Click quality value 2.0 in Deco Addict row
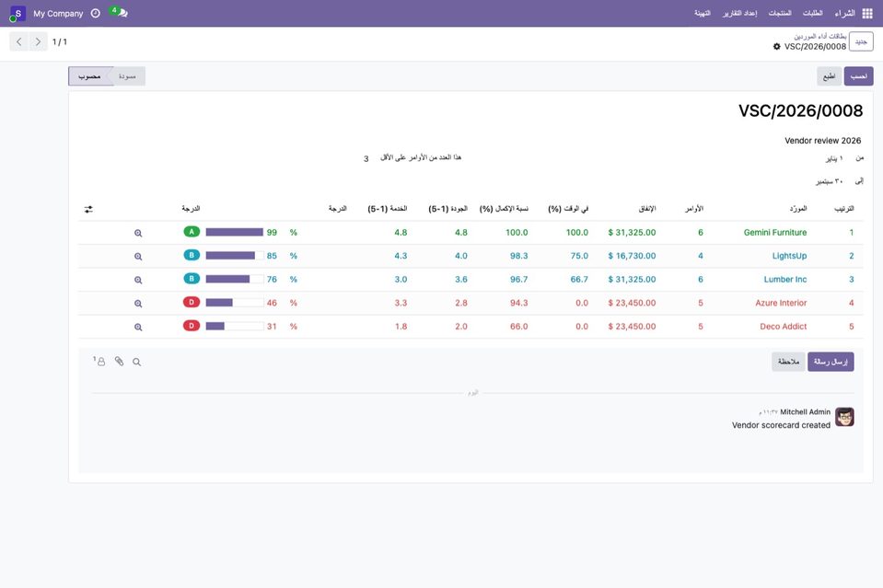The height and width of the screenshot is (588, 883). 461,327
